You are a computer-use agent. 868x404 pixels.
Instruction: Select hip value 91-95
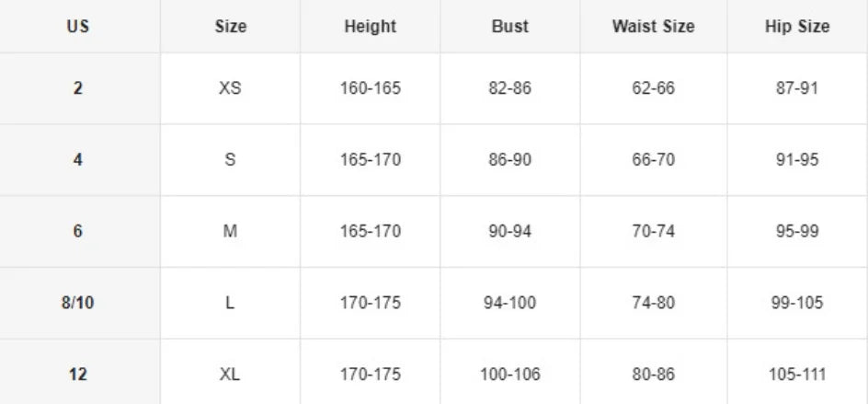point(796,159)
